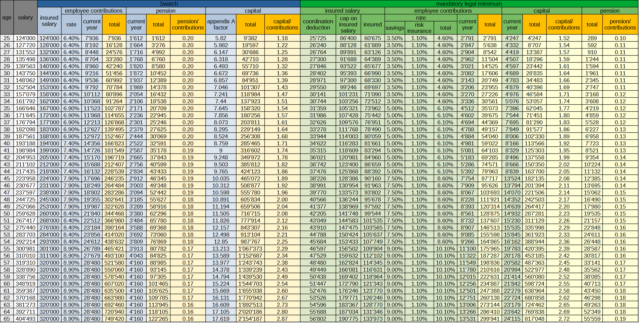Screen dimensions: 644x330
Task: Select salary cell 166'646
Action: coord(26,108)
